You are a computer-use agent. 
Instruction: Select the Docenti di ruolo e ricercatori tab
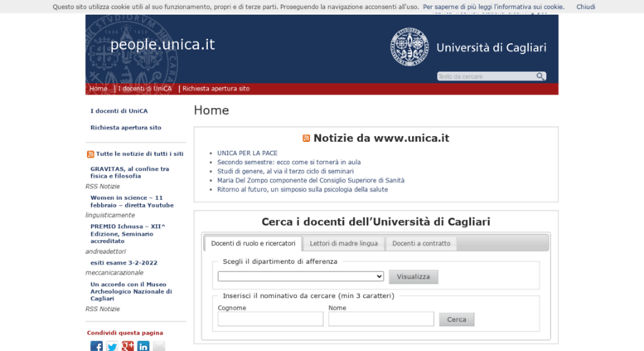click(253, 243)
